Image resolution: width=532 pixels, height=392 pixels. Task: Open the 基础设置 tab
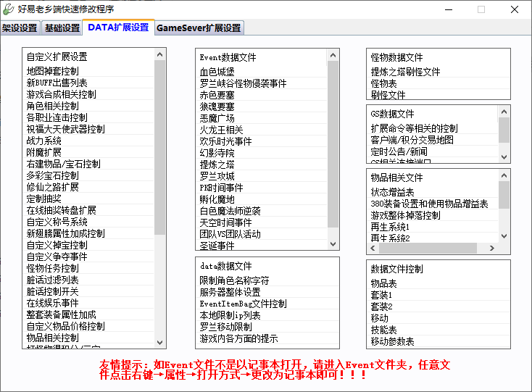coord(62,28)
